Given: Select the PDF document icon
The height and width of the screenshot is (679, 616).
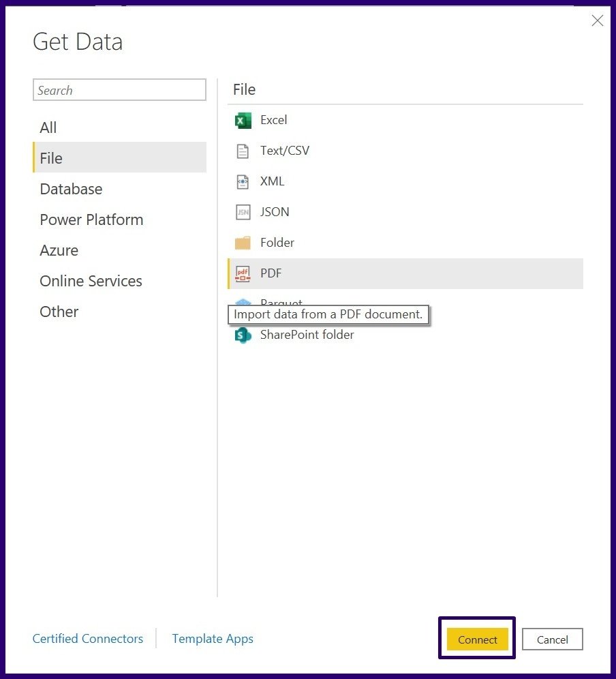Looking at the screenshot, I should [243, 273].
